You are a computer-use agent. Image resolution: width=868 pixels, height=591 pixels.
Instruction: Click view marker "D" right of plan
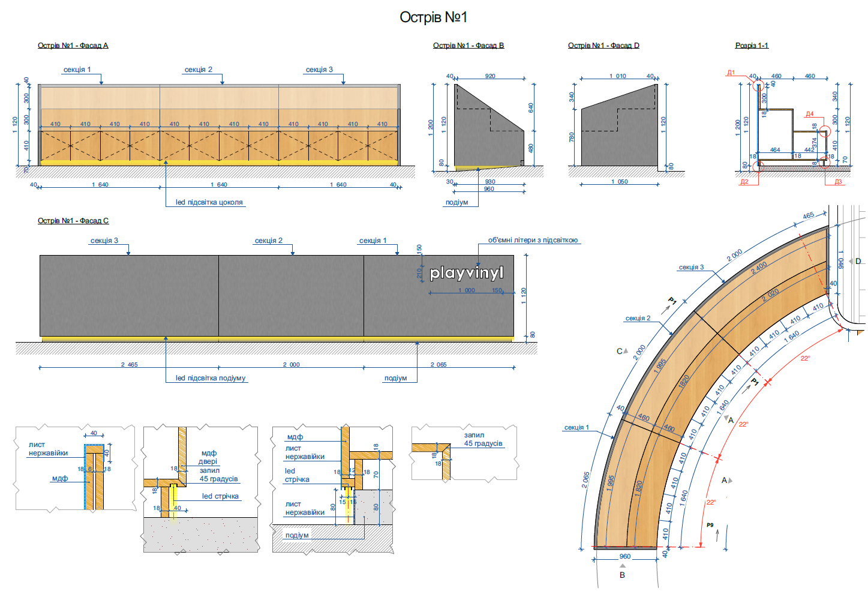858,261
